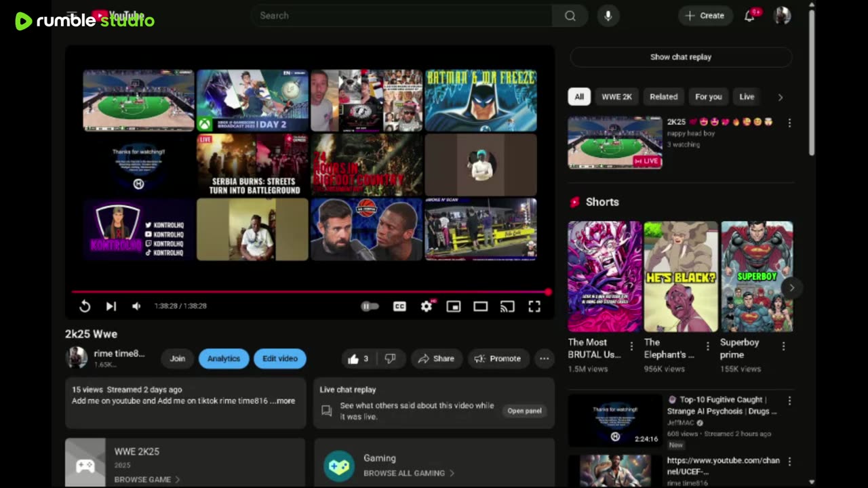Open the DAY 2 Xbox broadcast thumbnail
This screenshot has width=868, height=488.
coord(252,100)
